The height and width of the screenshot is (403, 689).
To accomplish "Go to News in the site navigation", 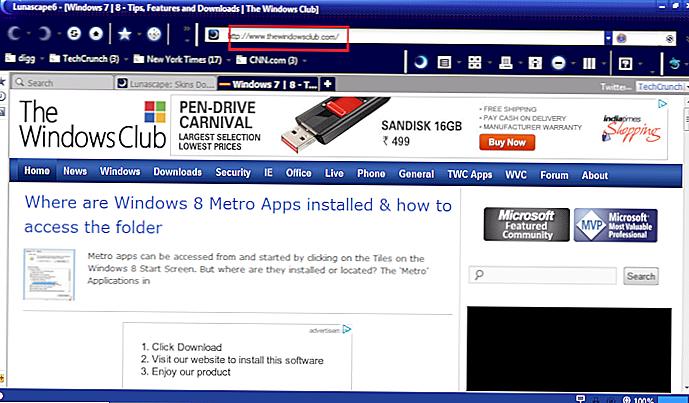I will [75, 171].
